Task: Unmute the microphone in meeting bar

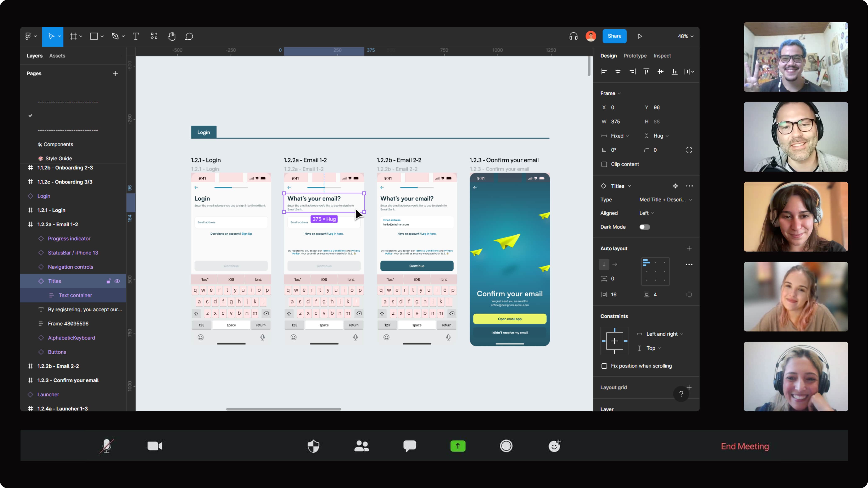Action: pyautogui.click(x=106, y=446)
